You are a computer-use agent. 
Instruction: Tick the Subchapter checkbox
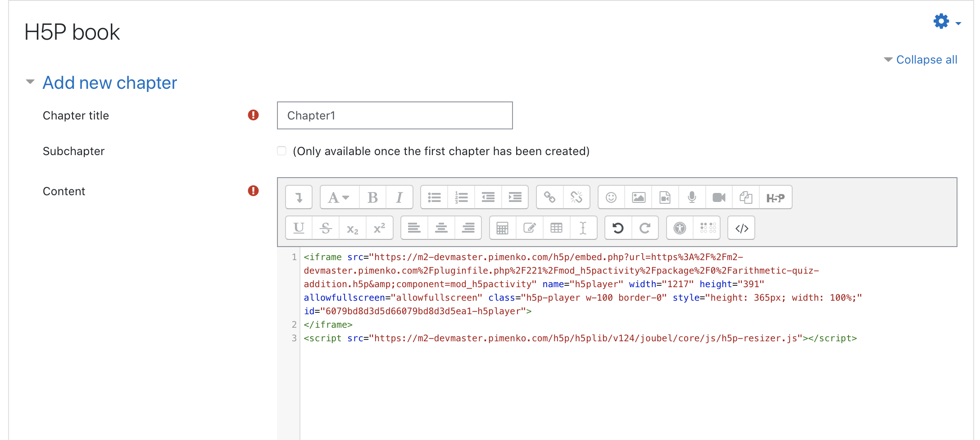point(281,151)
